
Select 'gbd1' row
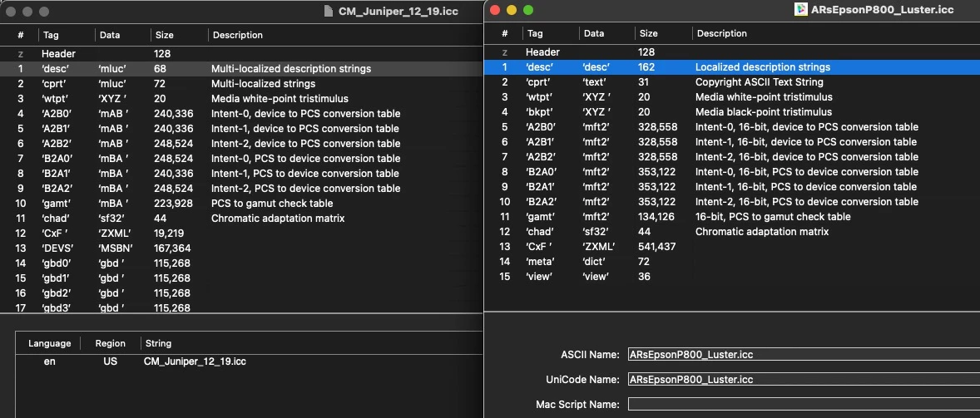[x=242, y=278]
